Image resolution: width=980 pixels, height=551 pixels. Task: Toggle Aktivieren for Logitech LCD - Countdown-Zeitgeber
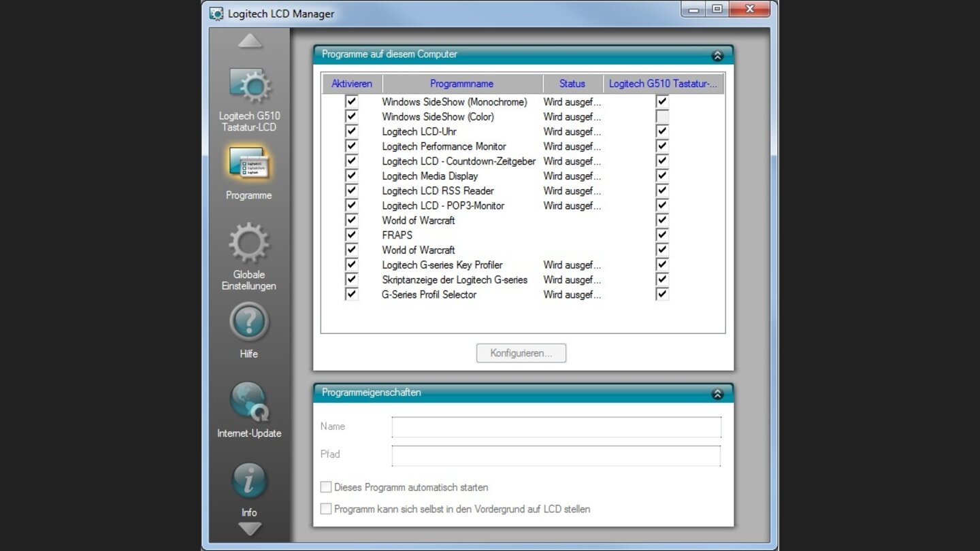click(x=351, y=161)
